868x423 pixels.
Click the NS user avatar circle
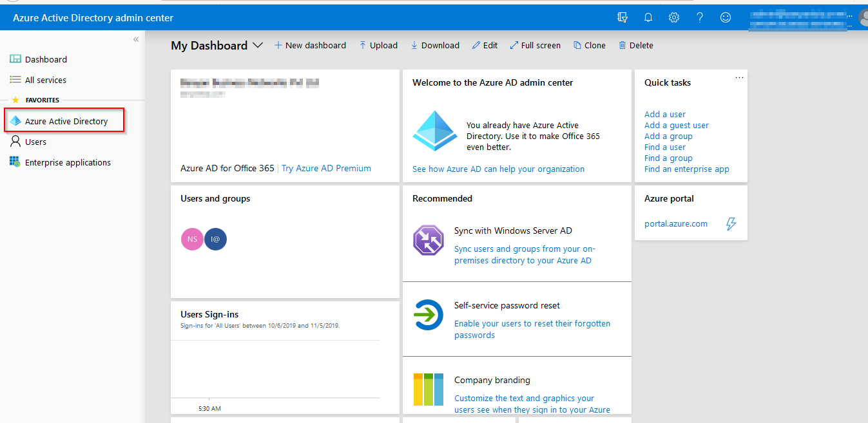point(192,240)
